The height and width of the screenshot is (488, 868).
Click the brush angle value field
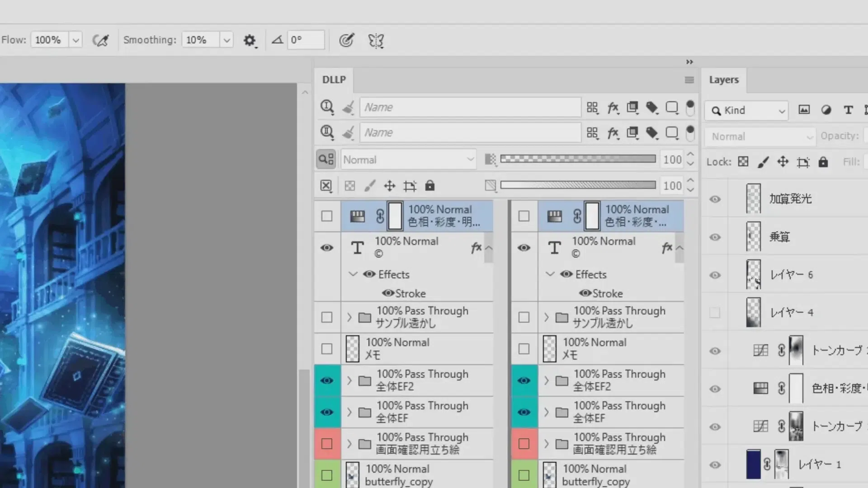click(x=306, y=40)
